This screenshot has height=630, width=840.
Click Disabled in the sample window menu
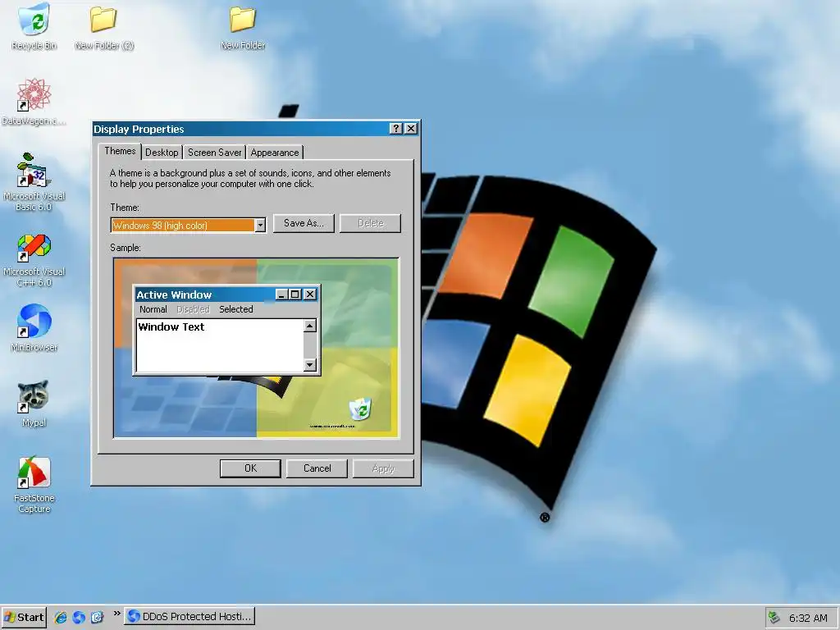(x=193, y=309)
